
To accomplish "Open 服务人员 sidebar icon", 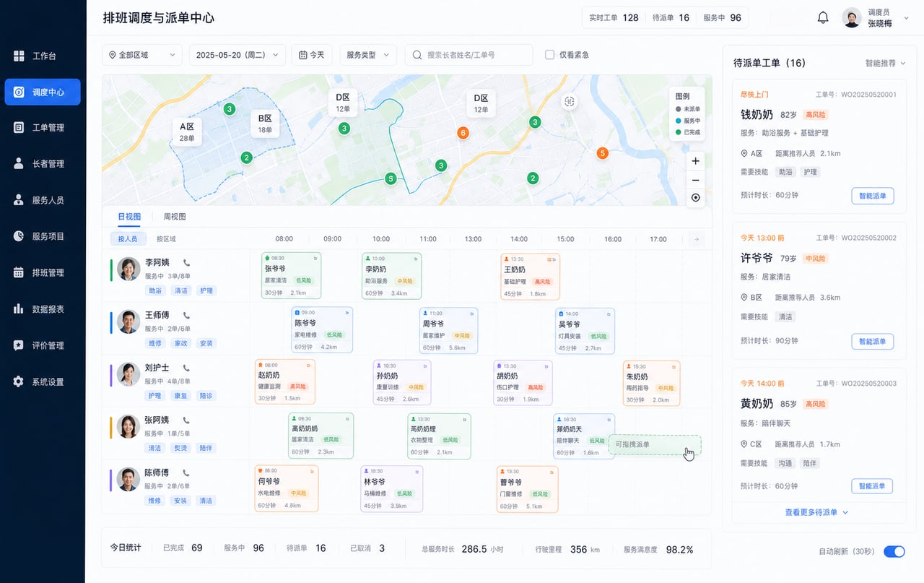I will 19,200.
